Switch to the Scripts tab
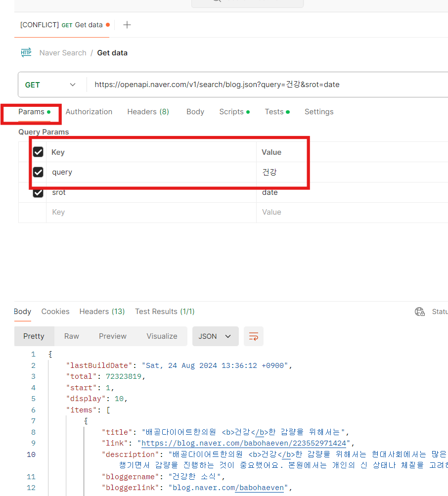The image size is (448, 496). (x=231, y=111)
